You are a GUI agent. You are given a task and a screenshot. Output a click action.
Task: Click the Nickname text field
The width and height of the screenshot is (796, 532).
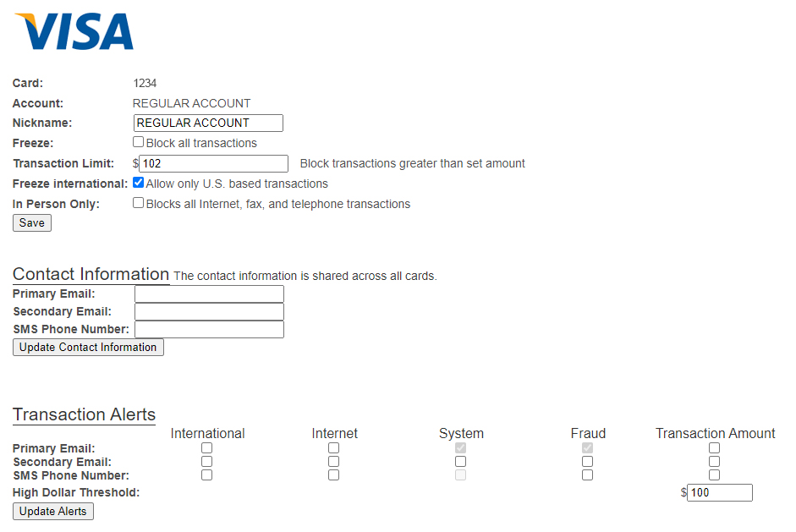pyautogui.click(x=207, y=123)
